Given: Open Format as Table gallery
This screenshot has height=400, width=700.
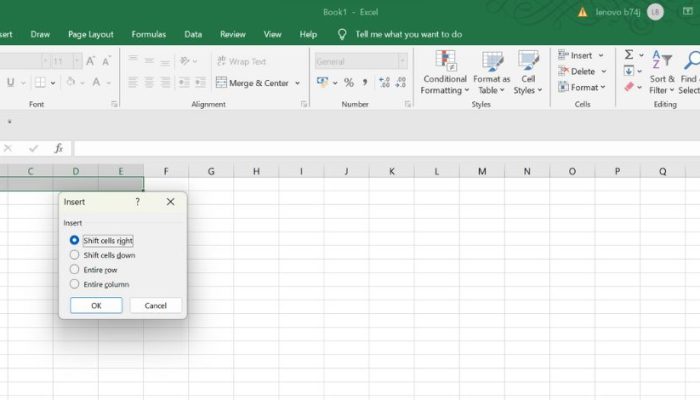Looking at the screenshot, I should 492,72.
